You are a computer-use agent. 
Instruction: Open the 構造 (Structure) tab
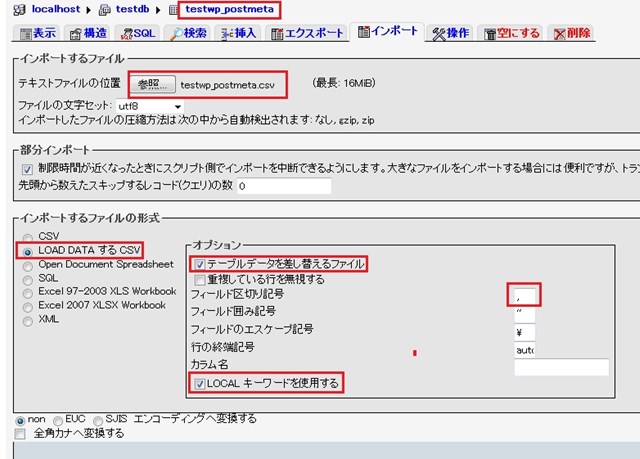[x=89, y=33]
